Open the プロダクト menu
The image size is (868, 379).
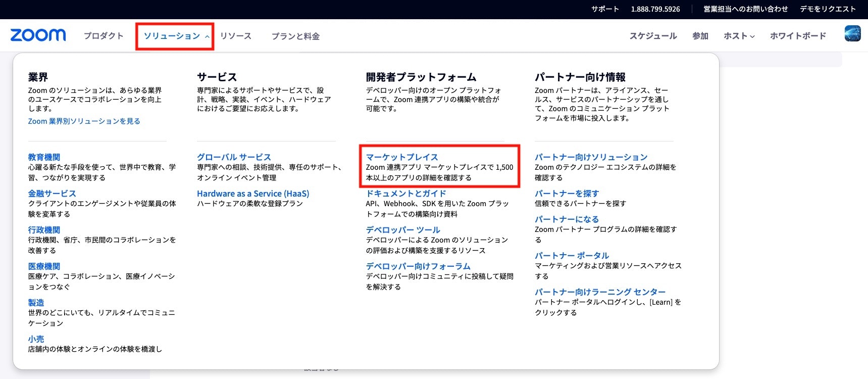tap(104, 36)
